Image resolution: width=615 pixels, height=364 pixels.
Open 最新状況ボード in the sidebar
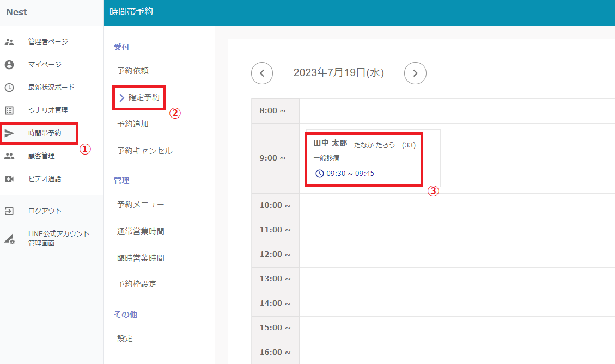52,88
